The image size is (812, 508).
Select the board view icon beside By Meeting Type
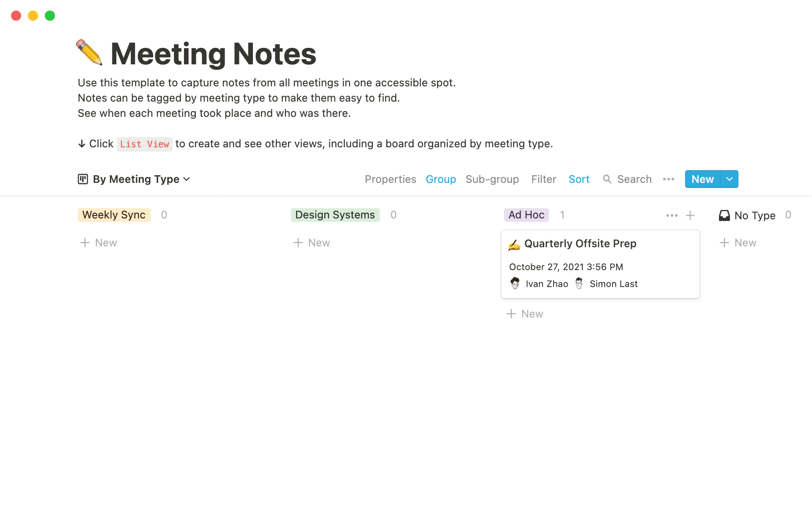pyautogui.click(x=83, y=179)
